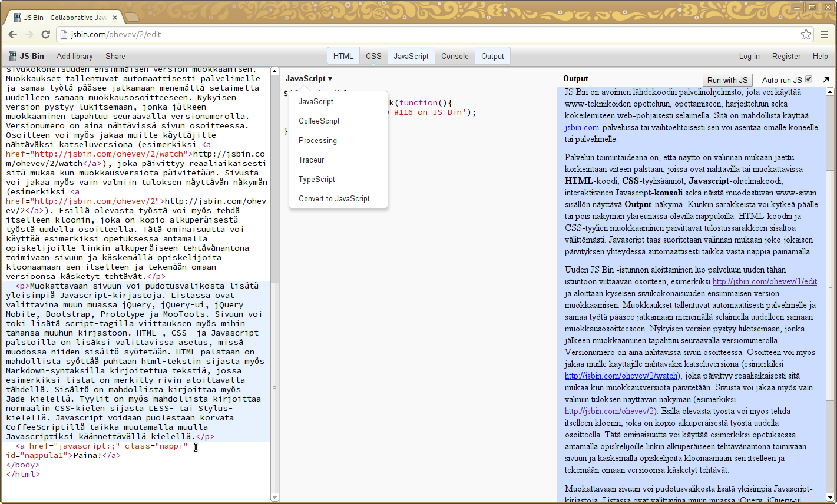Screen dimensions: 837x504
Task: Click the Output panel heading
Action: coord(575,78)
